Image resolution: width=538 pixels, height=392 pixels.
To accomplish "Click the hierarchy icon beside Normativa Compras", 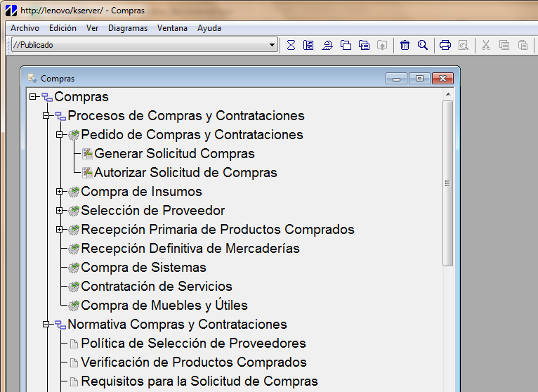I will click(60, 325).
